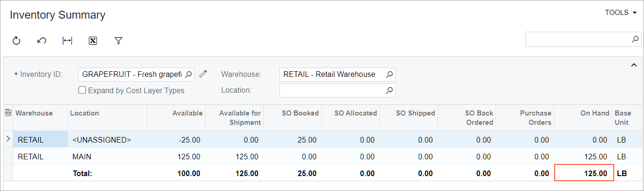Edit inventory item via pencil icon
This screenshot has width=644, height=191.
click(203, 74)
